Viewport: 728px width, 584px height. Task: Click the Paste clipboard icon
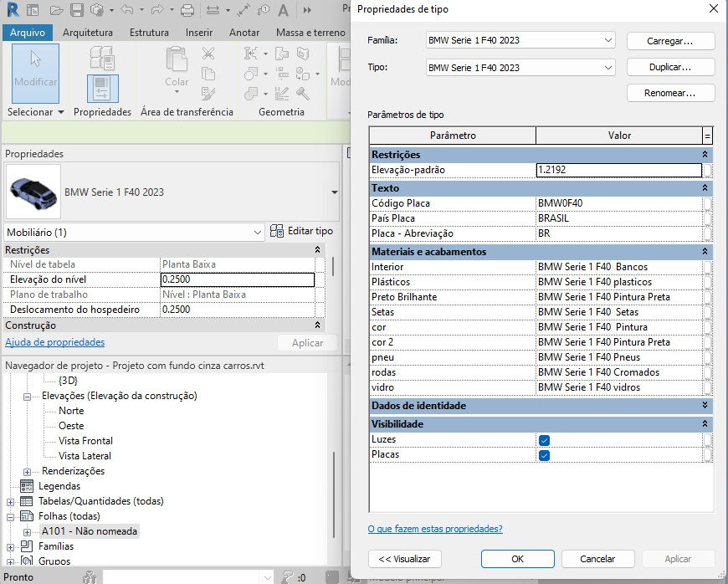(177, 59)
